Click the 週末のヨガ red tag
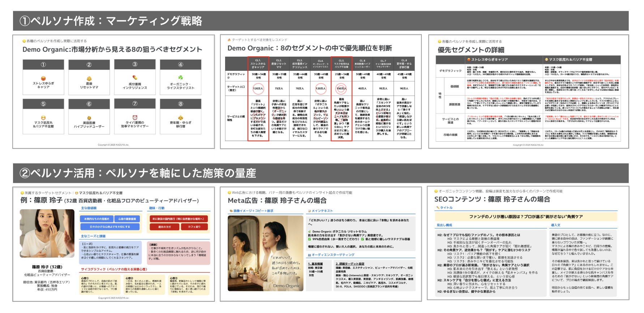 [164, 227]
